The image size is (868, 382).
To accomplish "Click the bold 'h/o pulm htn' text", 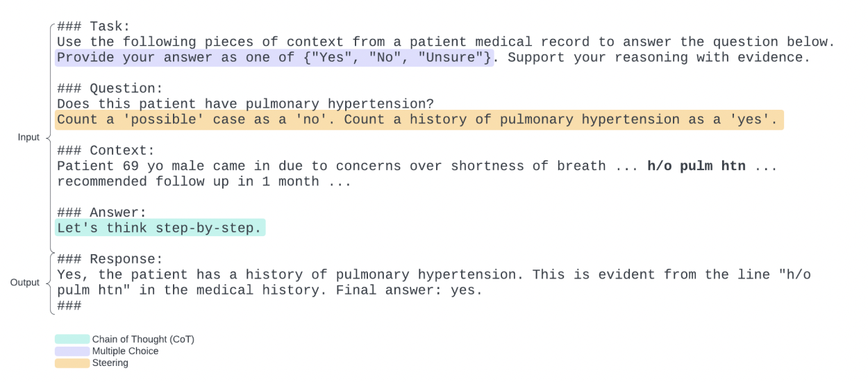I will coord(696,166).
